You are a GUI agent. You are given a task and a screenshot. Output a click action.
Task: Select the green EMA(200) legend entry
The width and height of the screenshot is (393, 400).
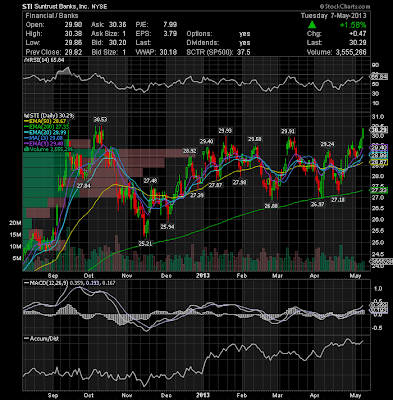(x=47, y=127)
